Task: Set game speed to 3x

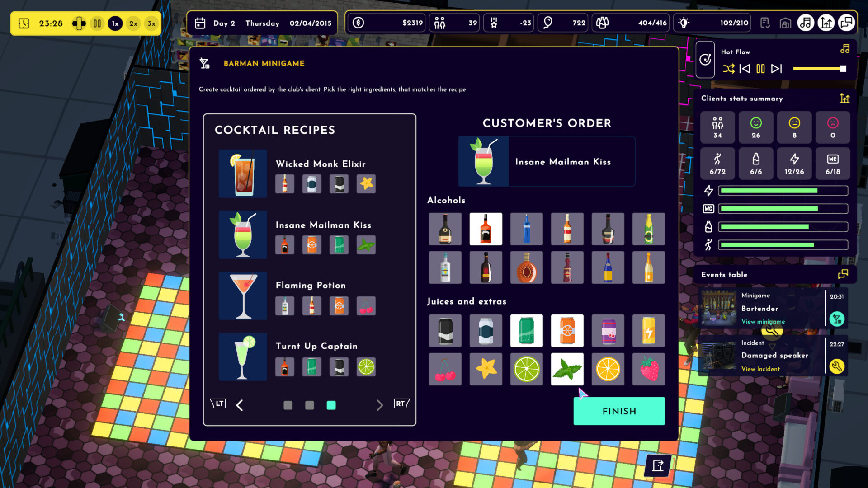Action: click(151, 23)
